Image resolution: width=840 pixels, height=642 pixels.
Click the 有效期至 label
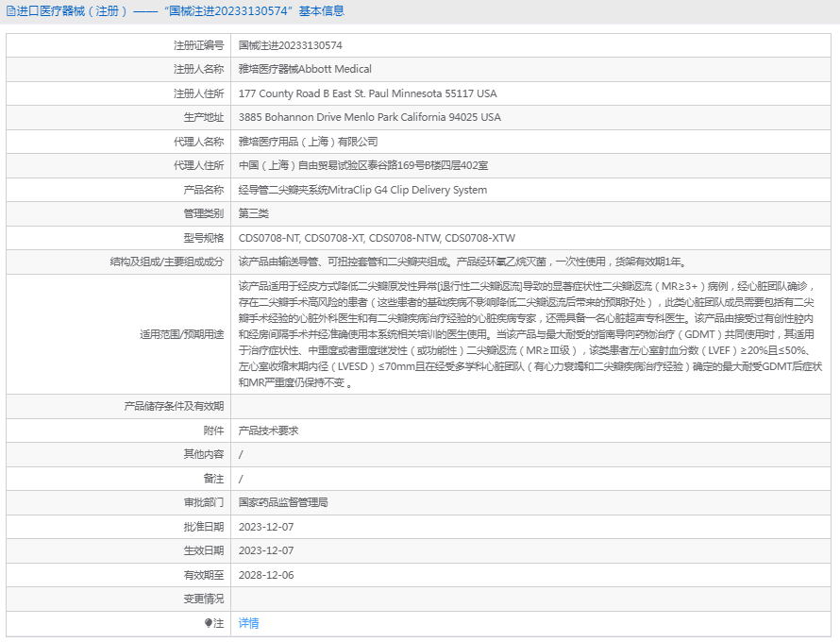tap(204, 575)
